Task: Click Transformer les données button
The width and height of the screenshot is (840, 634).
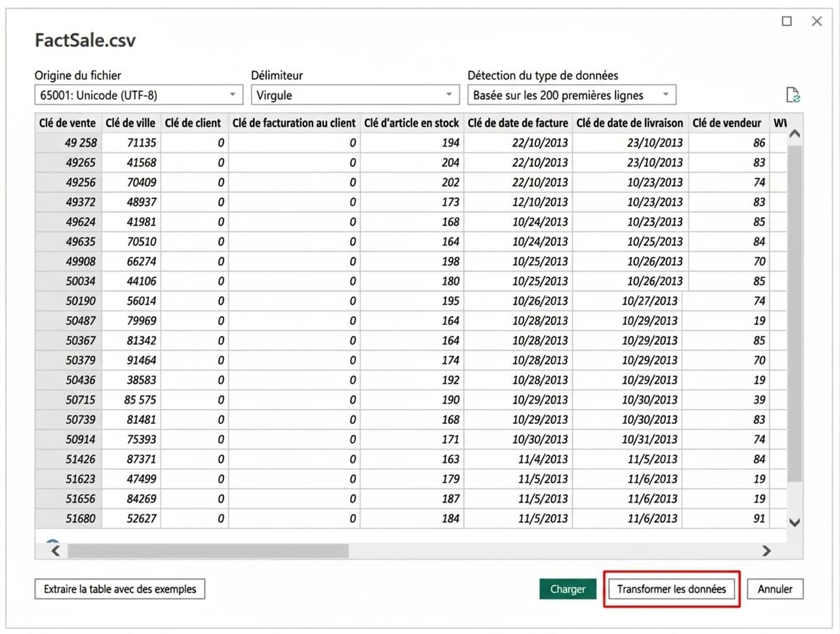Action: tap(672, 589)
